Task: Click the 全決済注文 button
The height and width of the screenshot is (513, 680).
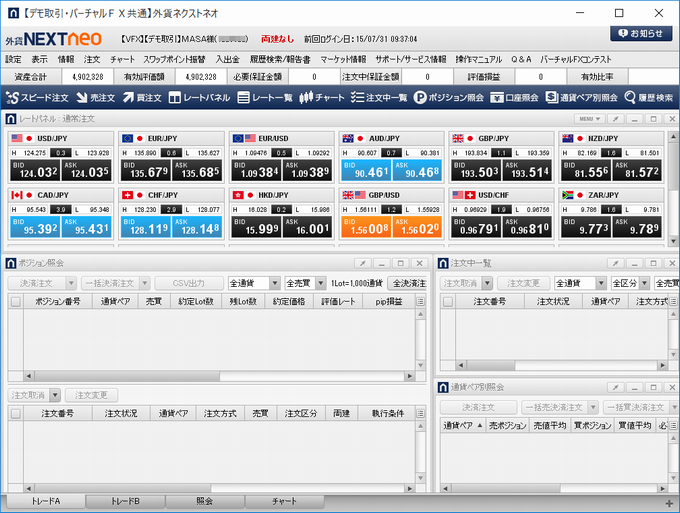Action: click(408, 283)
